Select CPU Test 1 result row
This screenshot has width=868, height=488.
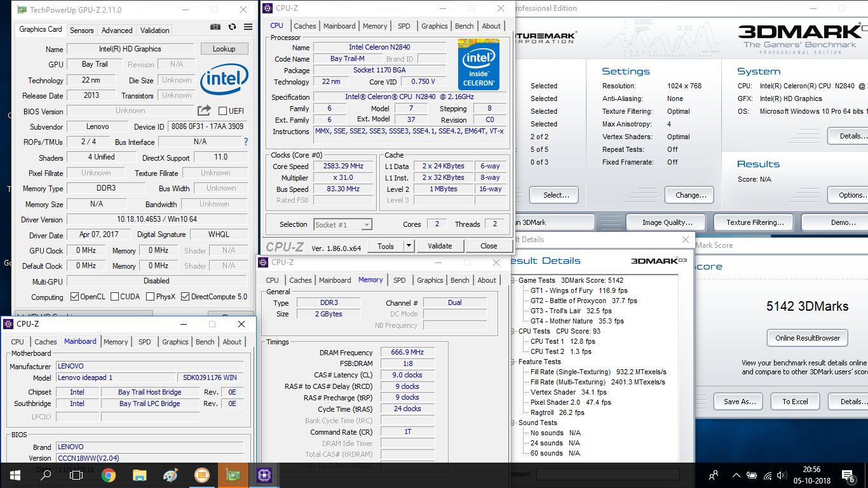[563, 341]
